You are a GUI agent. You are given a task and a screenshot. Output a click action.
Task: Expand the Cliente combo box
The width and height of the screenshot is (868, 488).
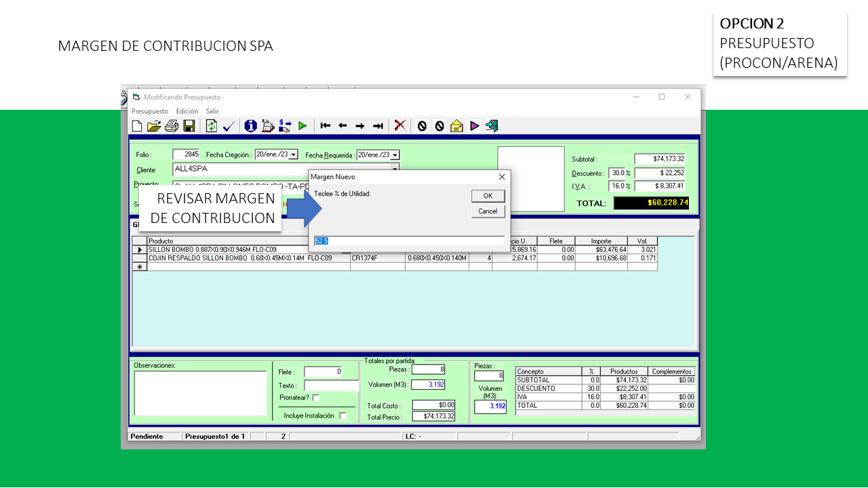(395, 169)
